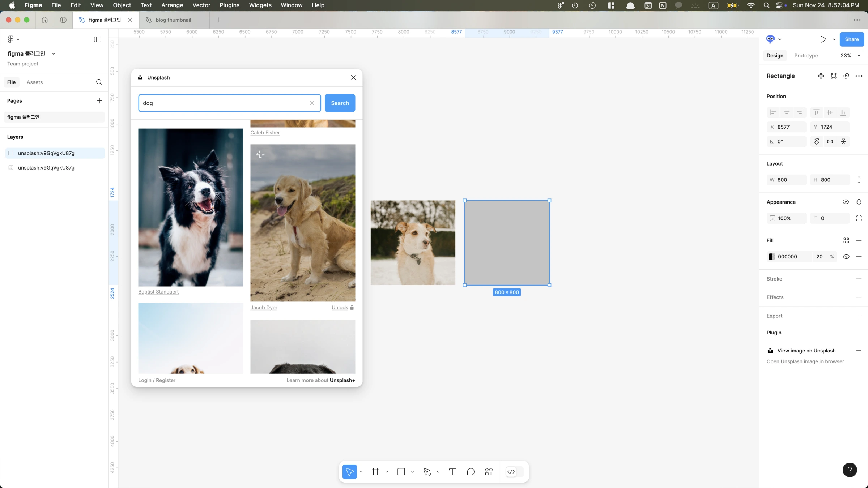Screen dimensions: 868x488
Task: Select the Comment tool
Action: tap(471, 472)
